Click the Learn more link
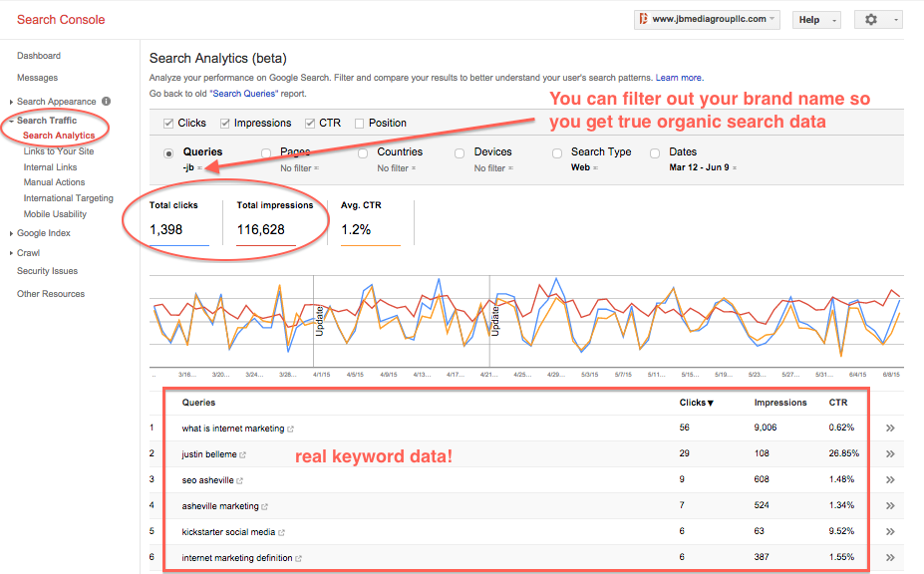This screenshot has width=924, height=574. point(678,78)
